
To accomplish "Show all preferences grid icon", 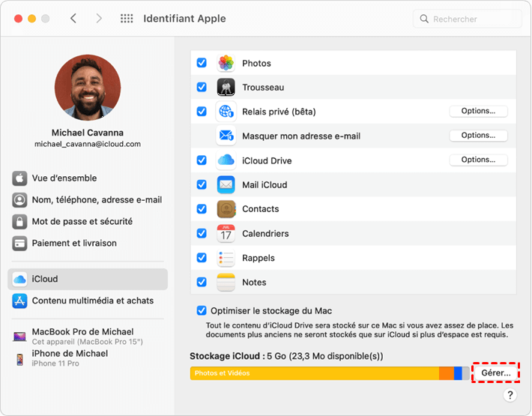I will click(x=127, y=19).
